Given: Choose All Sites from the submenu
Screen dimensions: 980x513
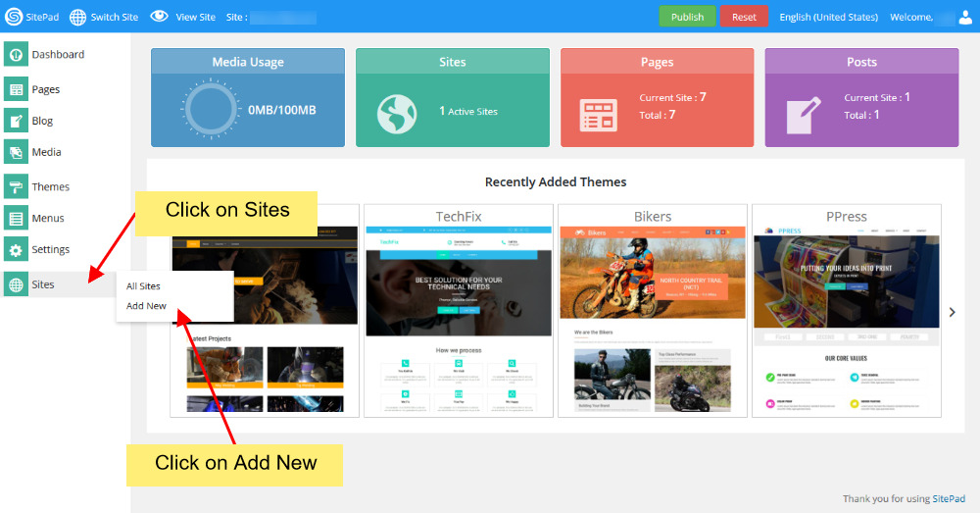Looking at the screenshot, I should pos(143,285).
